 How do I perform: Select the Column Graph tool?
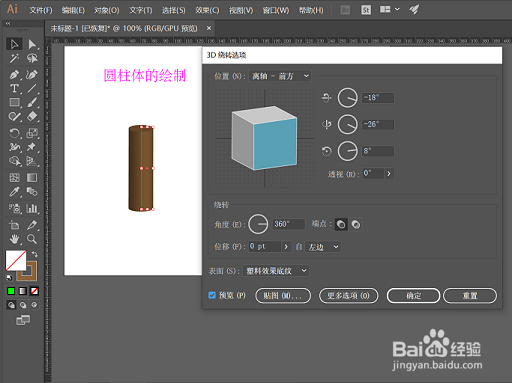32,209
